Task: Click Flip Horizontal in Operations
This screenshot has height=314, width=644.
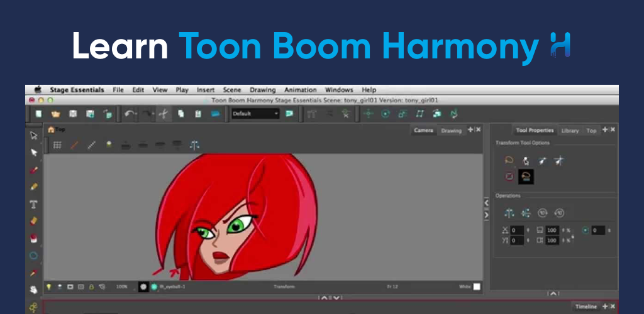Action: tap(509, 213)
